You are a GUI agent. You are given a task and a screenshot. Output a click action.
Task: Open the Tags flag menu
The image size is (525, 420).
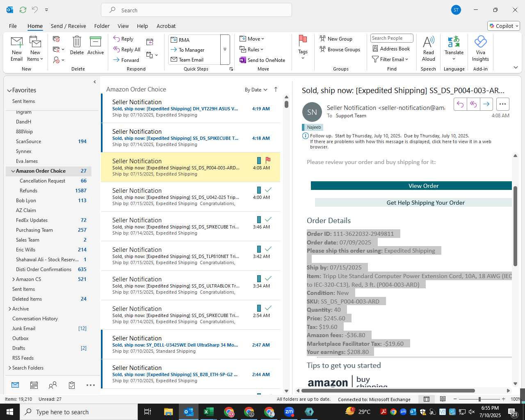(303, 48)
